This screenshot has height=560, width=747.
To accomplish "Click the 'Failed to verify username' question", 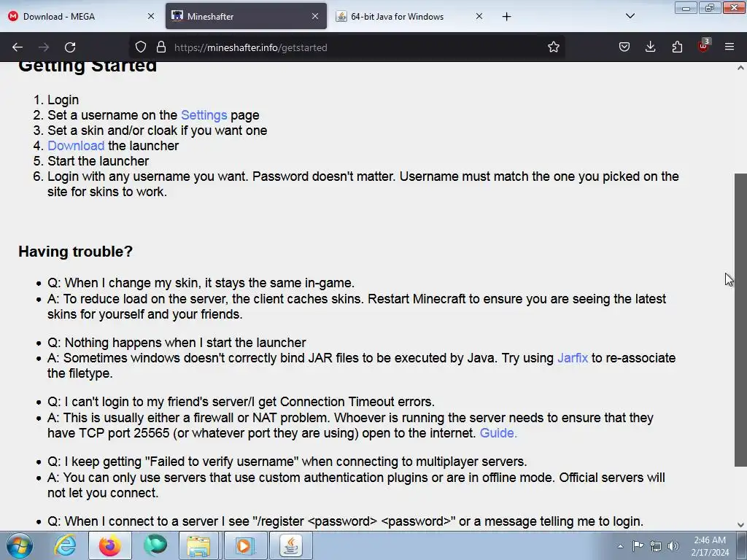I will [287, 462].
